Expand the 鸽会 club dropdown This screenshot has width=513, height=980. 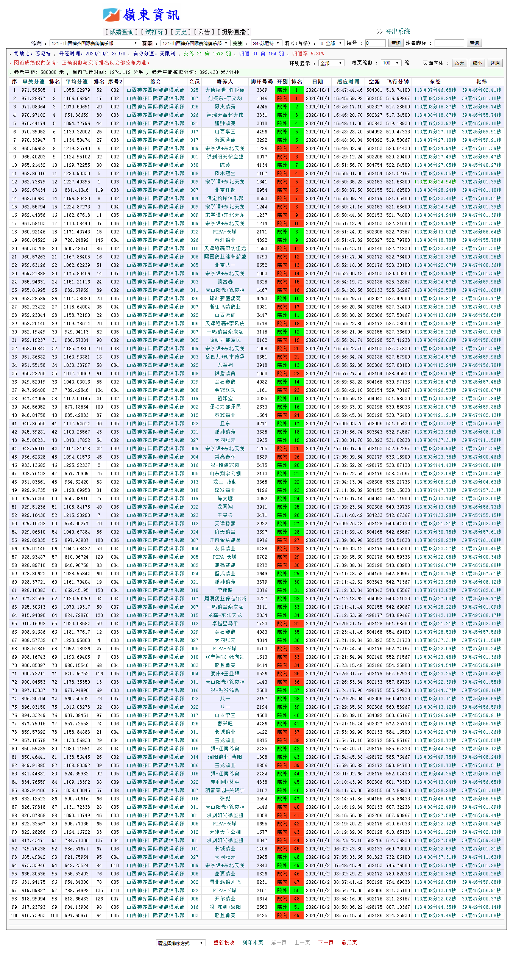click(x=95, y=43)
